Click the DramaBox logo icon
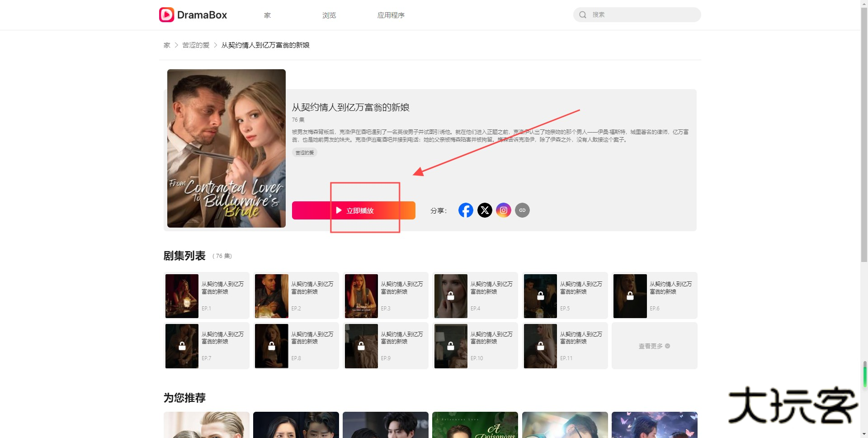868x438 pixels. (166, 15)
